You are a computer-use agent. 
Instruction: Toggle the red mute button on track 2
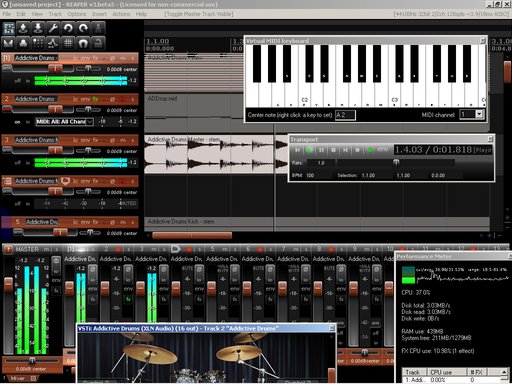click(123, 99)
